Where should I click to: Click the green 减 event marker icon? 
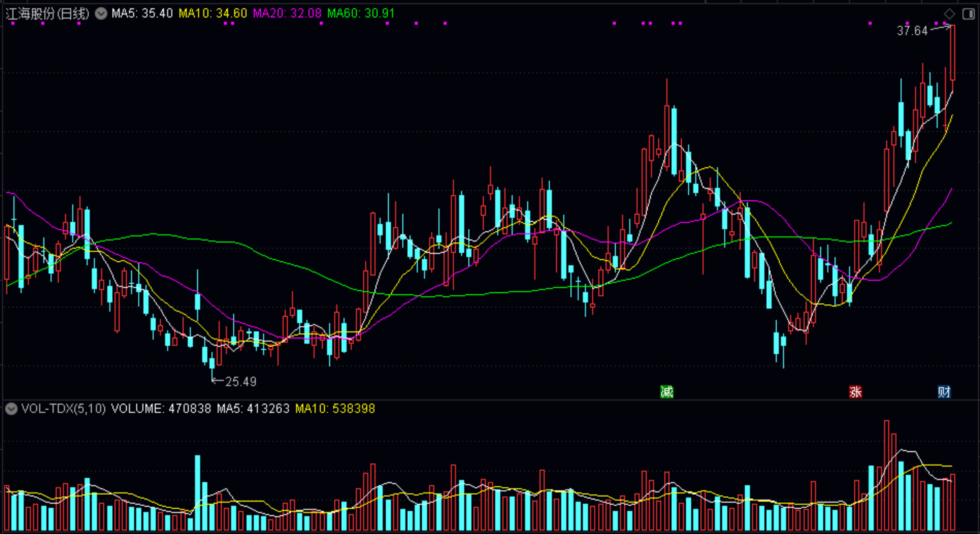666,392
